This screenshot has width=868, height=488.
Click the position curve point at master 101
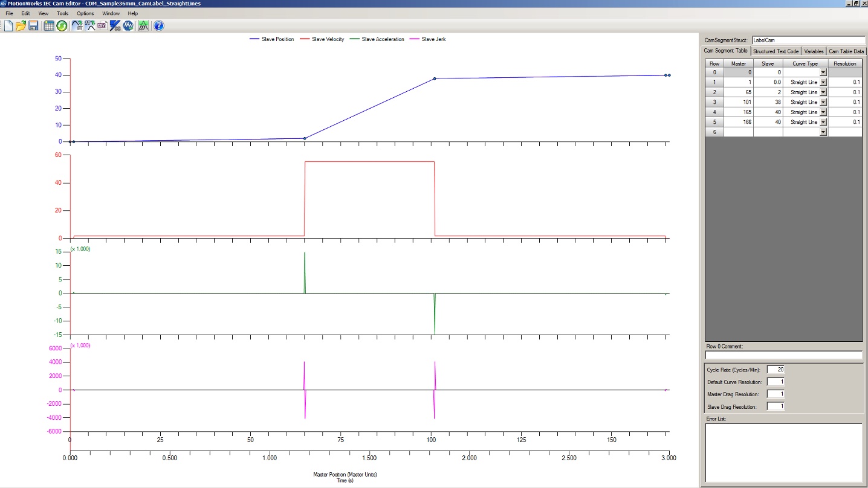pos(435,79)
